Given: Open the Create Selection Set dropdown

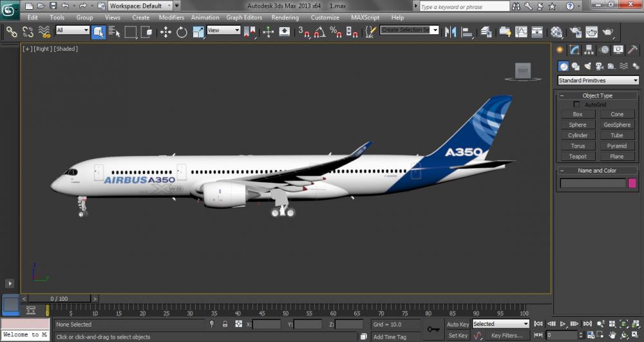Looking at the screenshot, I should 410,30.
